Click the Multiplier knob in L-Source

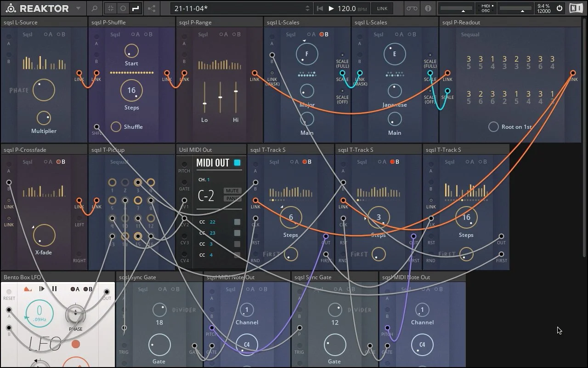point(44,118)
